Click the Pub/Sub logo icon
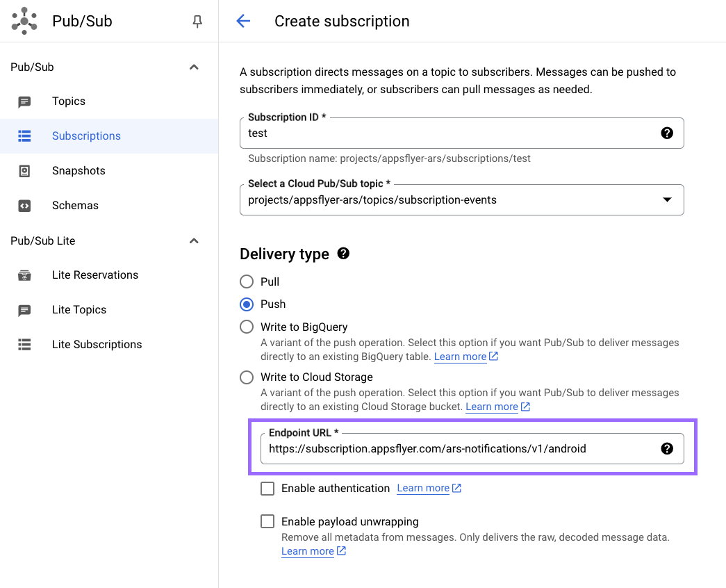The width and height of the screenshot is (726, 588). click(x=24, y=21)
